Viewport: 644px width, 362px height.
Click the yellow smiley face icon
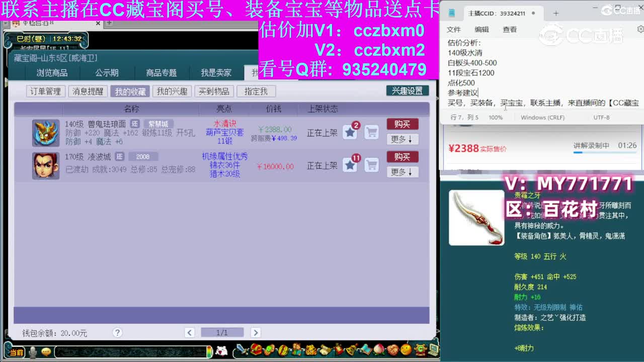pos(406,349)
